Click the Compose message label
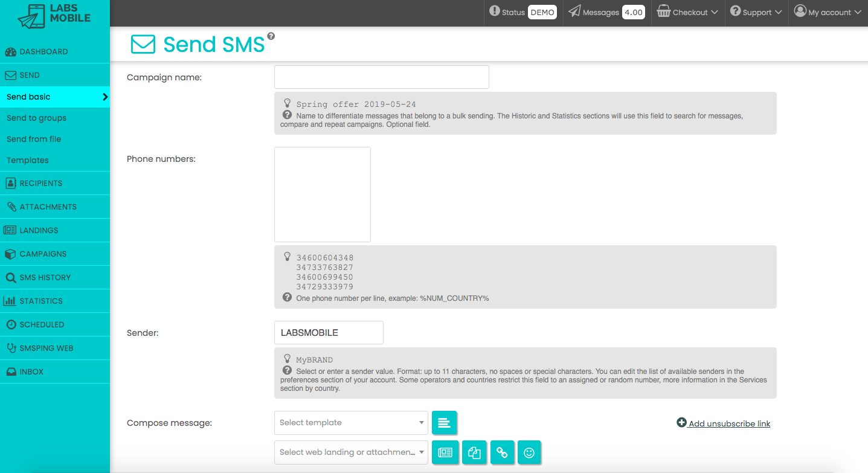Viewport: 868px width, 473px height. pyautogui.click(x=169, y=423)
